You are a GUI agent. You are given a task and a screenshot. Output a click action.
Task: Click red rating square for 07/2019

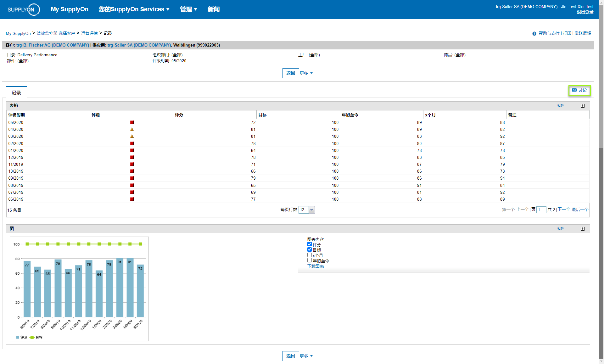click(x=132, y=192)
